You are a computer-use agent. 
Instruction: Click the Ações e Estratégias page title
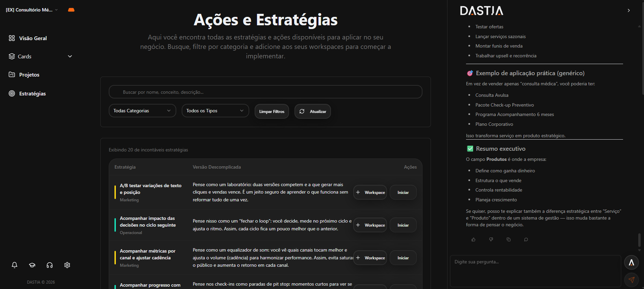265,20
